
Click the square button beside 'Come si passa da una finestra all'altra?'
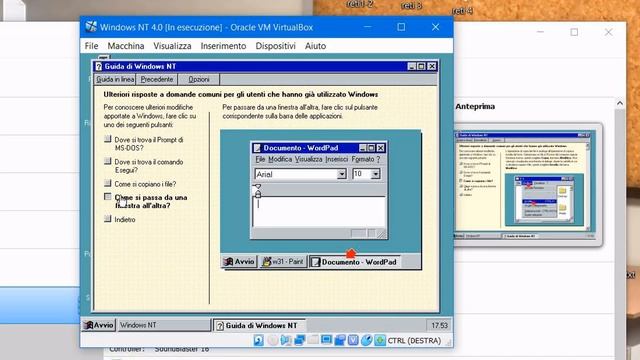[108, 197]
